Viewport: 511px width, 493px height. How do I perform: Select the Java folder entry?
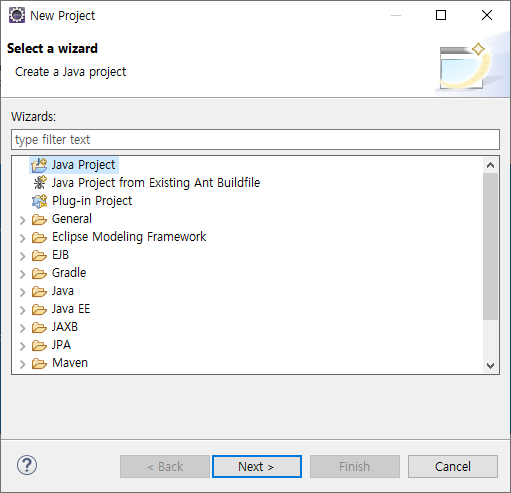tap(63, 291)
